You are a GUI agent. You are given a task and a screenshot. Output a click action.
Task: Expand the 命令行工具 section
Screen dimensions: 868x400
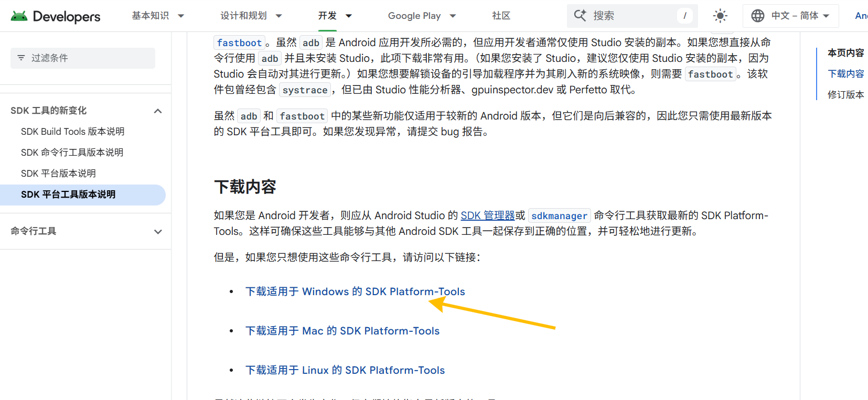click(158, 231)
